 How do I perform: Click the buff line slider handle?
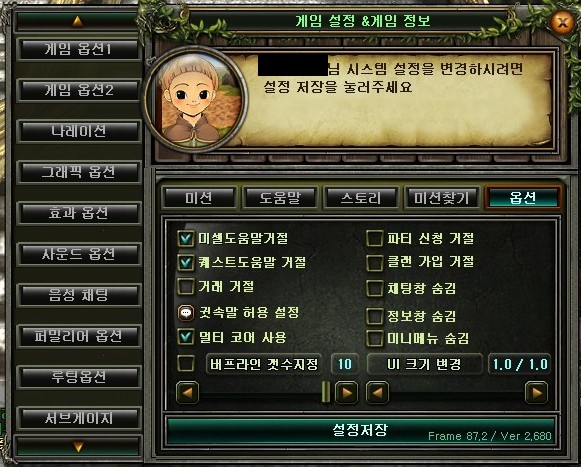pyautogui.click(x=325, y=392)
